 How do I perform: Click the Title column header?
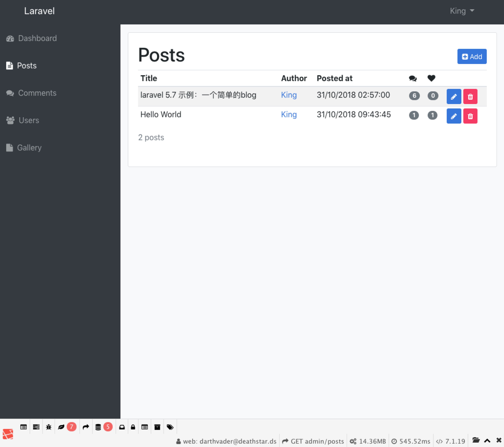click(149, 78)
